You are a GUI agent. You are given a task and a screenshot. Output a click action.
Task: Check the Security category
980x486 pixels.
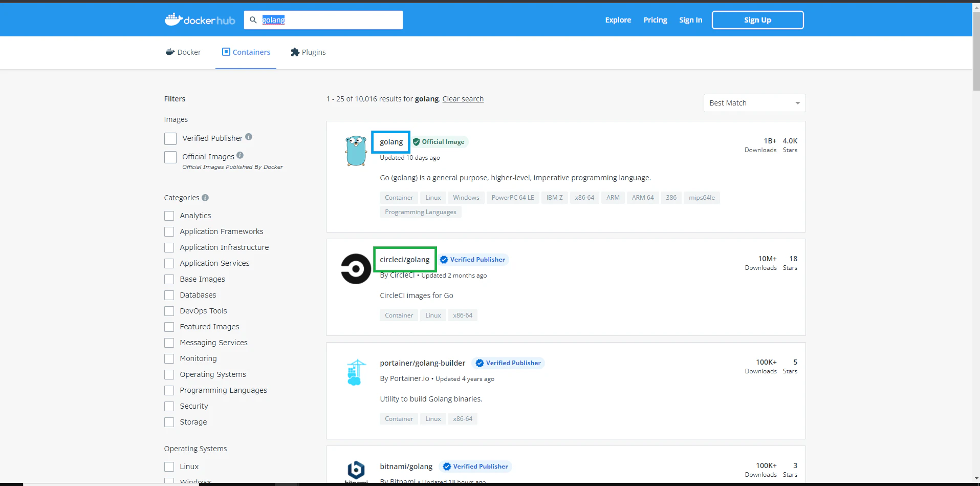[x=169, y=406]
